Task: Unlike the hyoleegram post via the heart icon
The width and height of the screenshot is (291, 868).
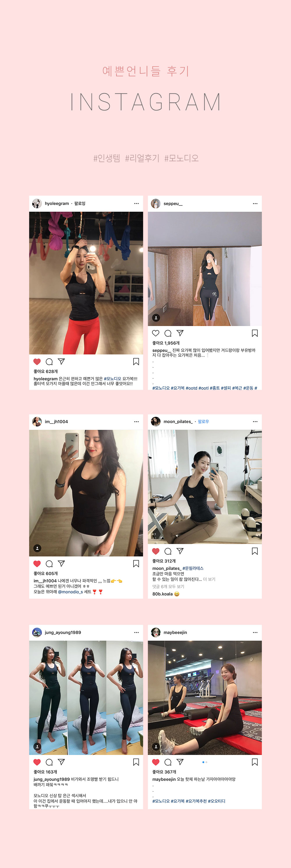Action: coord(37,362)
